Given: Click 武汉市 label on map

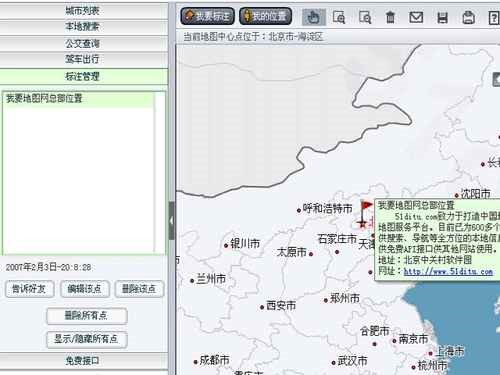Looking at the screenshot, I should point(352,361).
